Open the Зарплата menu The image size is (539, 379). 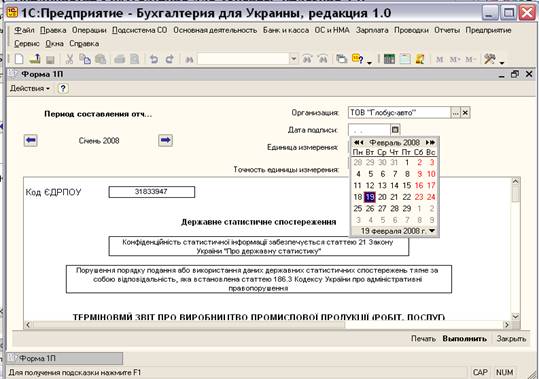[x=372, y=30]
